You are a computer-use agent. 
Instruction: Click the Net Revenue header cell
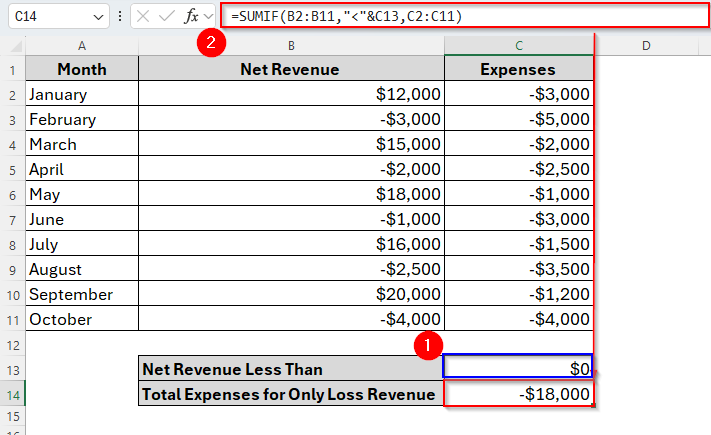point(290,69)
